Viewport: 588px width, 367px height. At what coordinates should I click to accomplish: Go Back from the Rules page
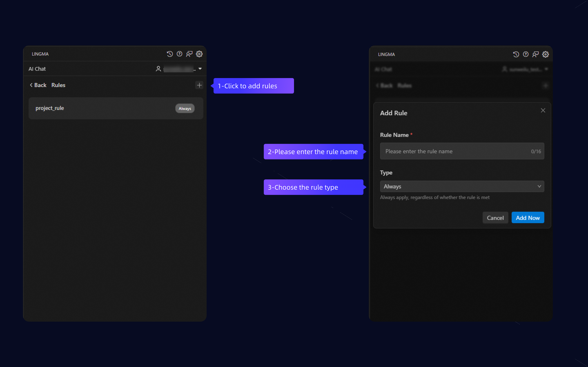(x=38, y=85)
